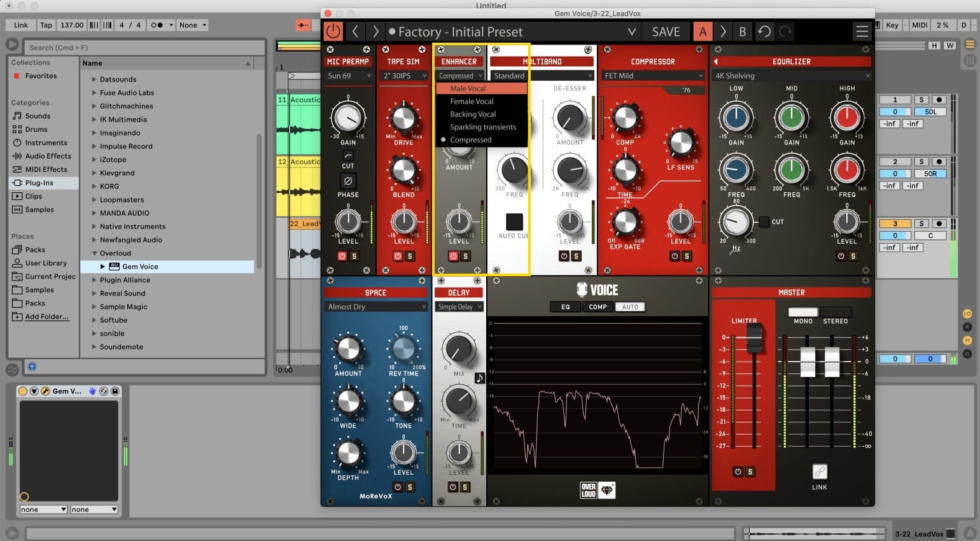Screen dimensions: 980x541
Task: Open the Simple Delay type dropdown
Action: coord(459,307)
